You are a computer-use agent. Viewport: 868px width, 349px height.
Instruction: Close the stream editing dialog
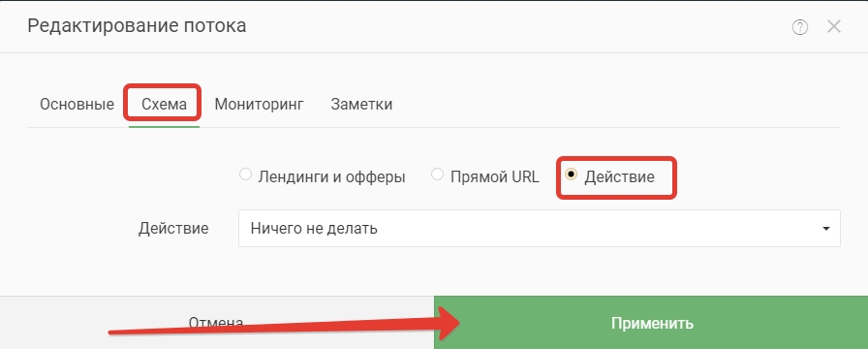(834, 26)
